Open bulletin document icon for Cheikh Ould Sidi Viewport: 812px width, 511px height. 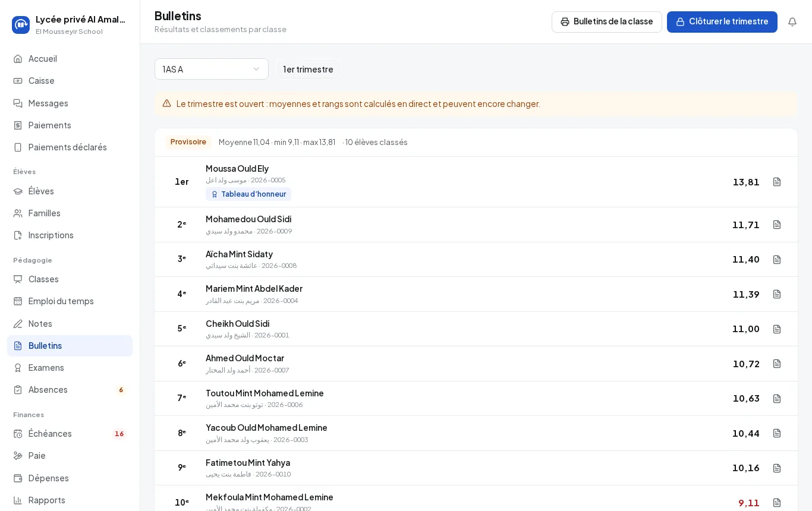click(x=777, y=329)
